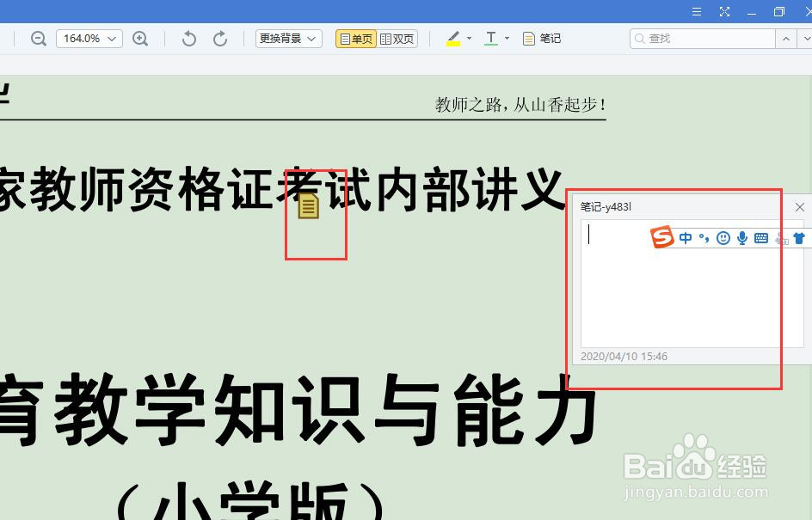
Task: Click page header text 教师之路，从山香起步！
Action: 520,105
